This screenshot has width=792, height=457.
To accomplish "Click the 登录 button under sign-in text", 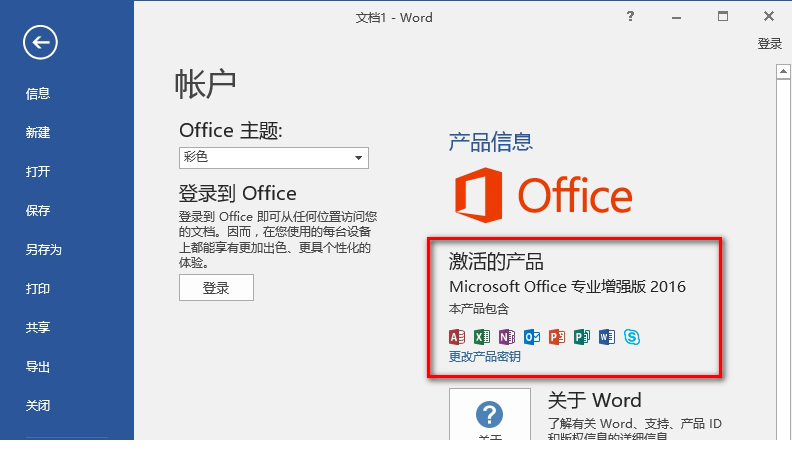I will point(216,288).
